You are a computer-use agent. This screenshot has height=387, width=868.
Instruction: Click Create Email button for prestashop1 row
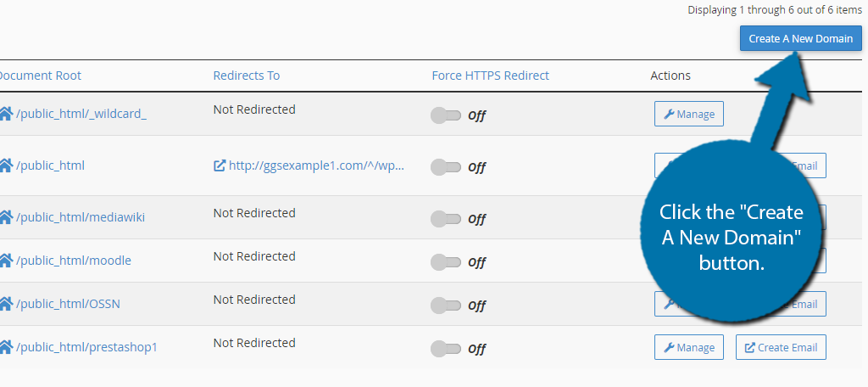(781, 347)
